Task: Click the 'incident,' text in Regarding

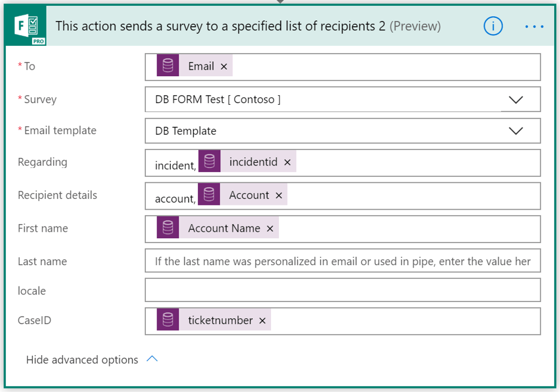Action: 175,165
